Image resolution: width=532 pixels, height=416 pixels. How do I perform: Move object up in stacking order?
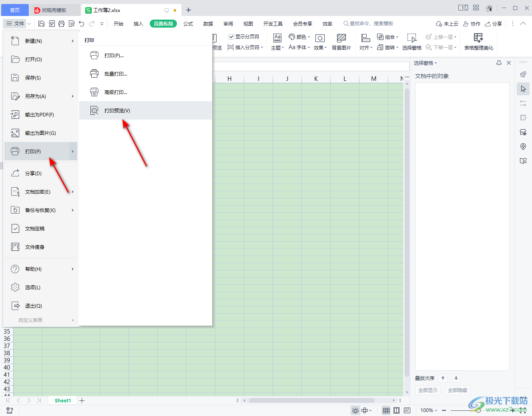tap(443, 378)
